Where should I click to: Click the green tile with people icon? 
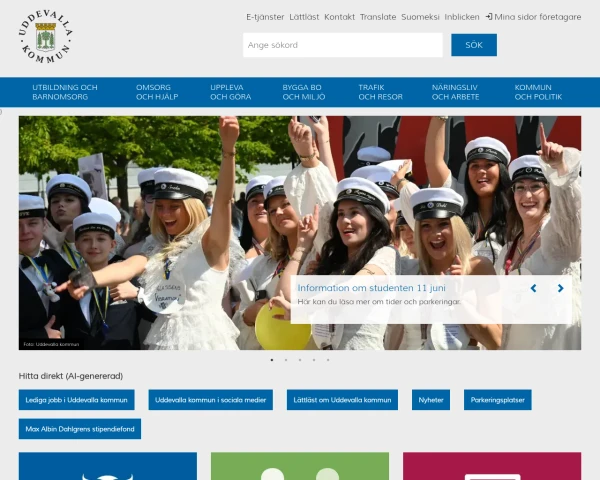pos(300,466)
